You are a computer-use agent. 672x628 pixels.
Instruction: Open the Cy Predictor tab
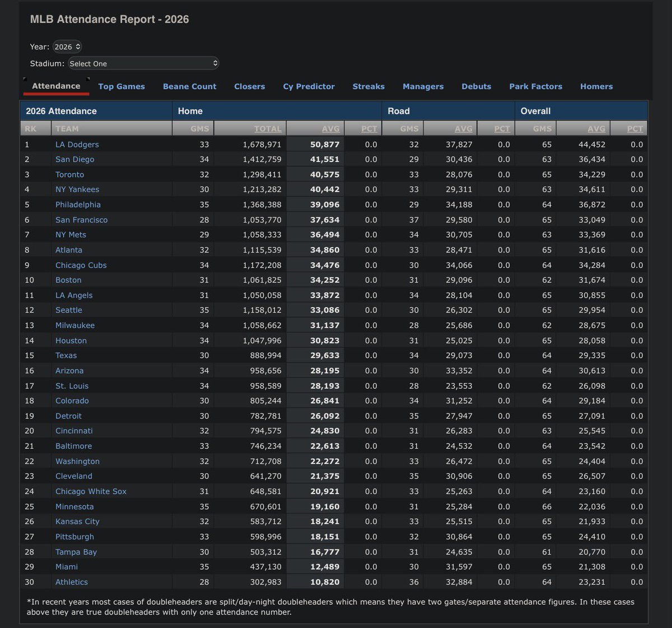click(x=309, y=86)
